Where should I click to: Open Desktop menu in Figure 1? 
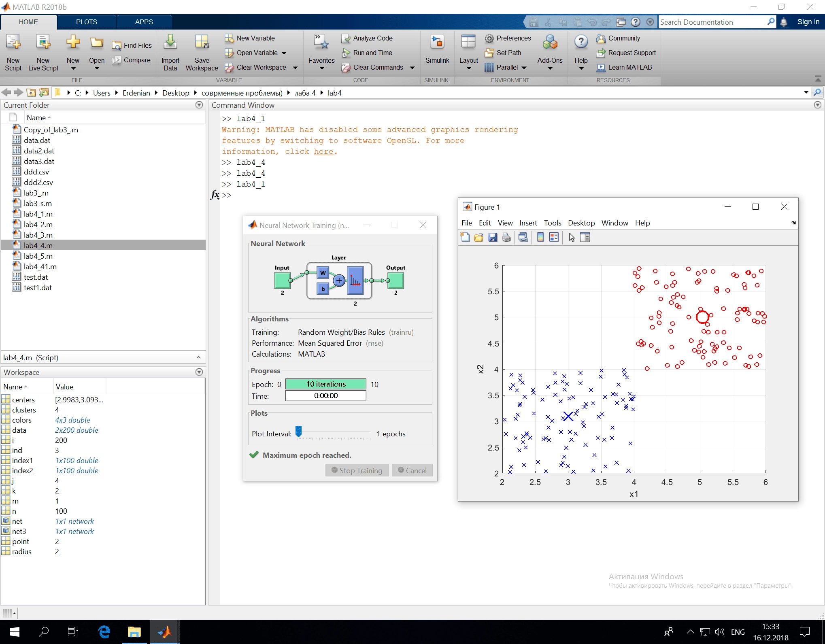[x=581, y=223]
